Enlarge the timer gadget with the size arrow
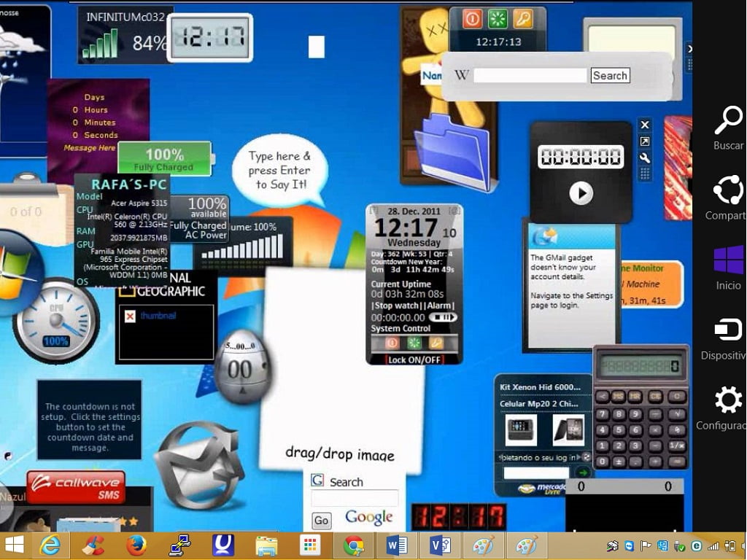Viewport: 747px width, 560px height. pyautogui.click(x=645, y=141)
